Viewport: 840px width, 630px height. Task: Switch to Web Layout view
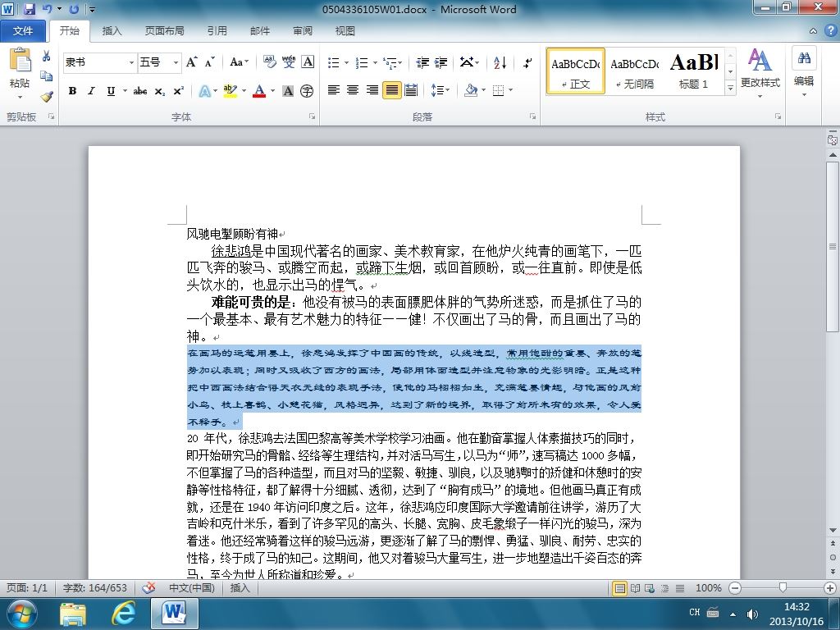650,588
